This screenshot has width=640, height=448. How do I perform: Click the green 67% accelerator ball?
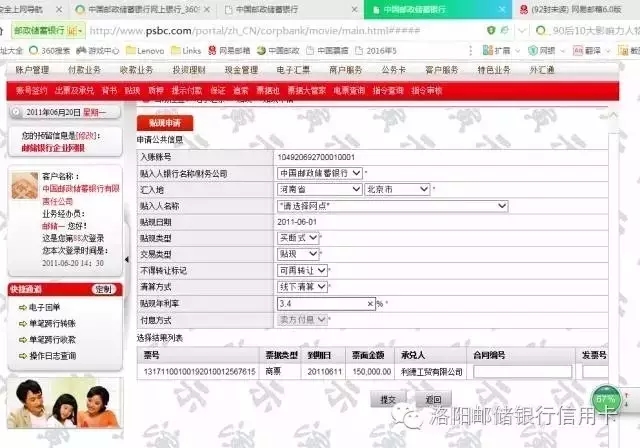pos(606,399)
